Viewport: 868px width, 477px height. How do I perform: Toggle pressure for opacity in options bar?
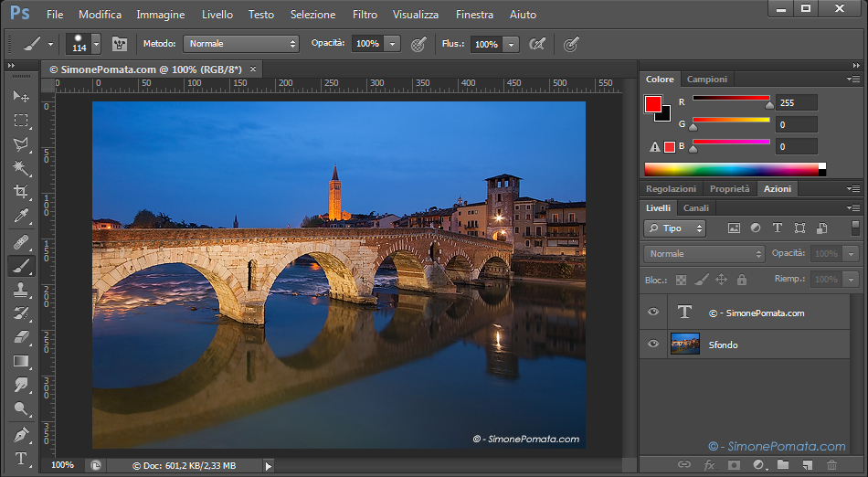418,44
